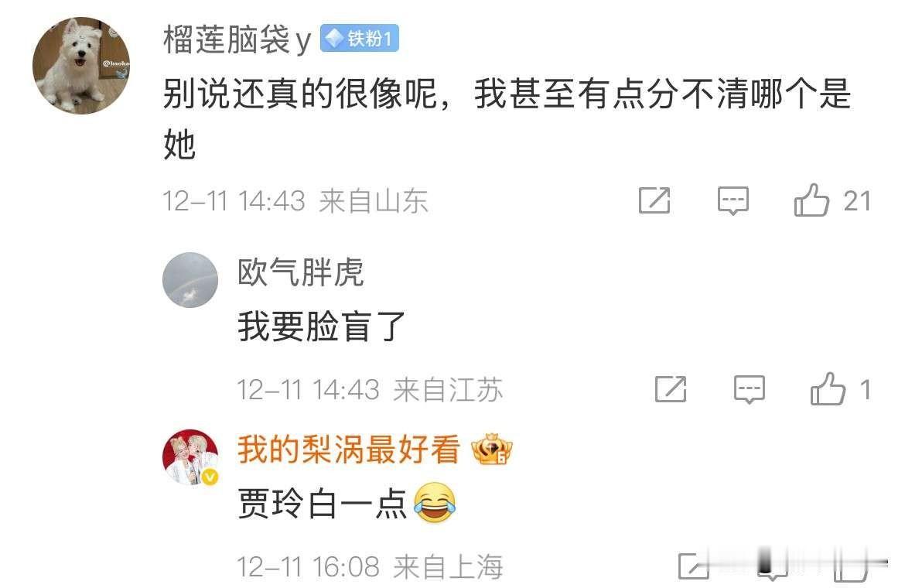This screenshot has height=588, width=905.
Task: Open 榴莲脑袋y's white dog avatar
Action: coord(81,65)
